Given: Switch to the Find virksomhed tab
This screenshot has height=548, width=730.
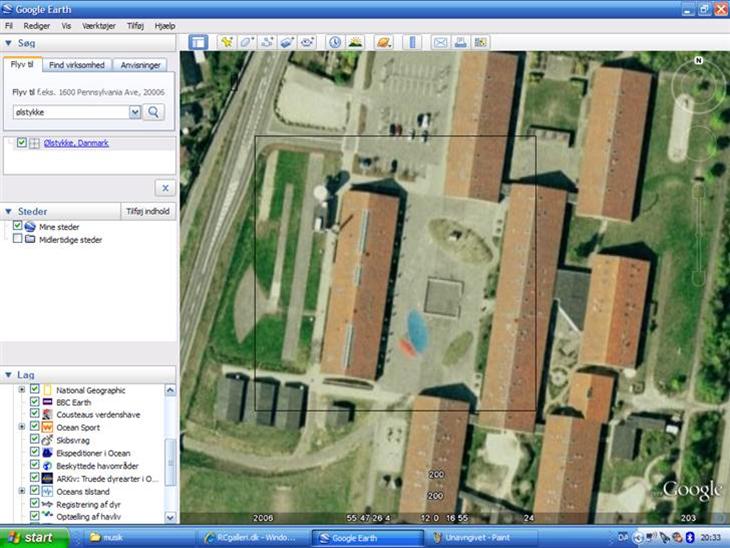Looking at the screenshot, I should pos(77,65).
